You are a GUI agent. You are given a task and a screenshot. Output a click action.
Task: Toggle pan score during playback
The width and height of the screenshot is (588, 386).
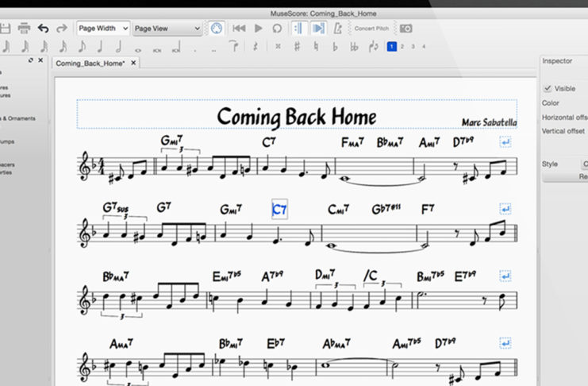click(x=318, y=29)
